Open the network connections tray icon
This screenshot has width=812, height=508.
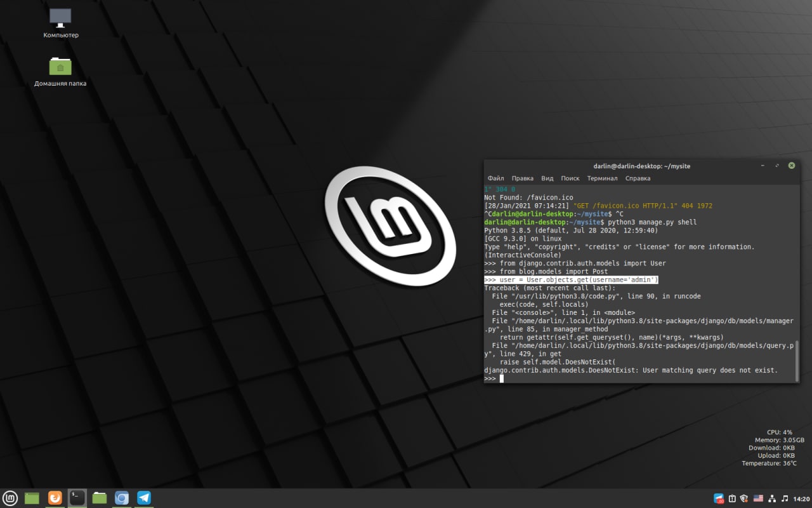click(x=771, y=498)
